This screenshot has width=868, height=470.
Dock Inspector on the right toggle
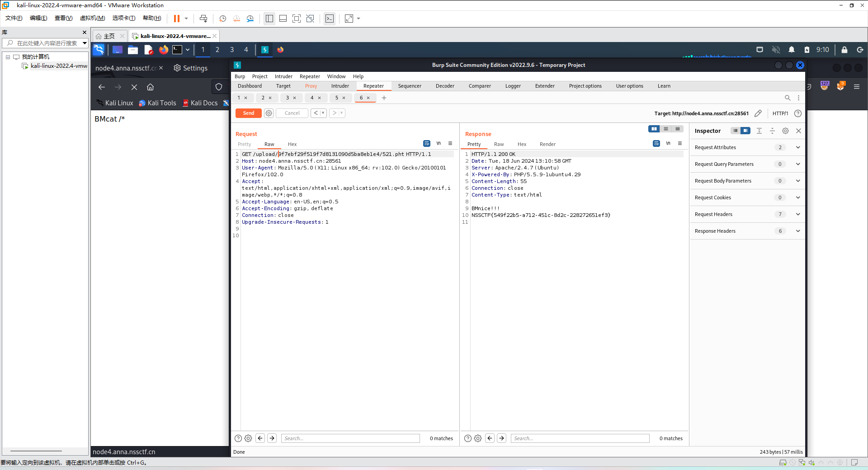coord(745,131)
